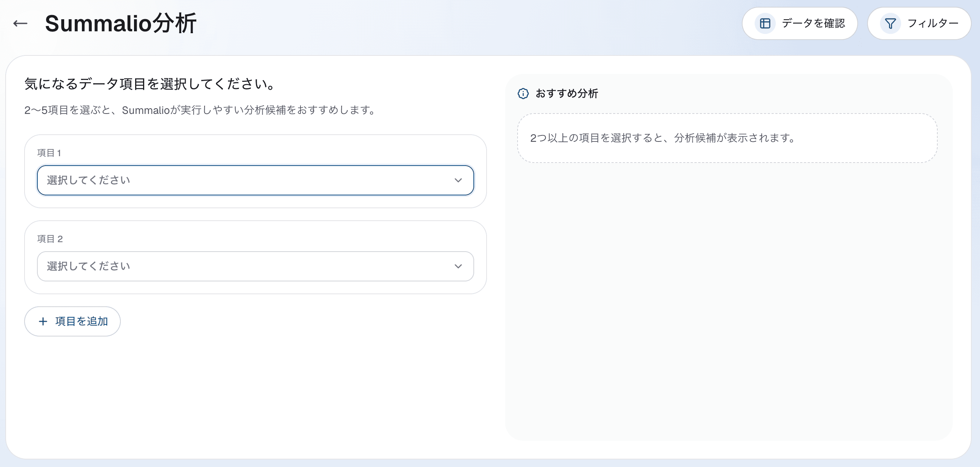Add another item with 項目を追加
Viewport: 980px width, 467px height.
pyautogui.click(x=72, y=322)
